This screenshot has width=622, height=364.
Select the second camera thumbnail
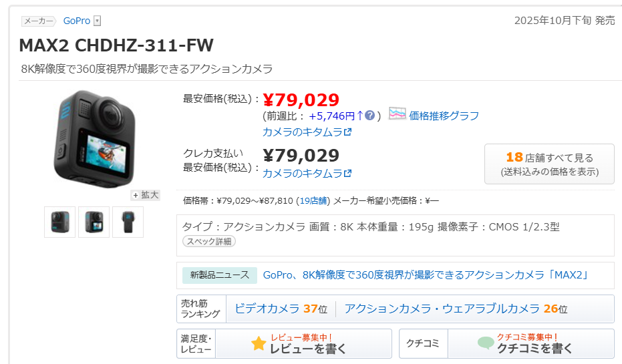coord(94,222)
